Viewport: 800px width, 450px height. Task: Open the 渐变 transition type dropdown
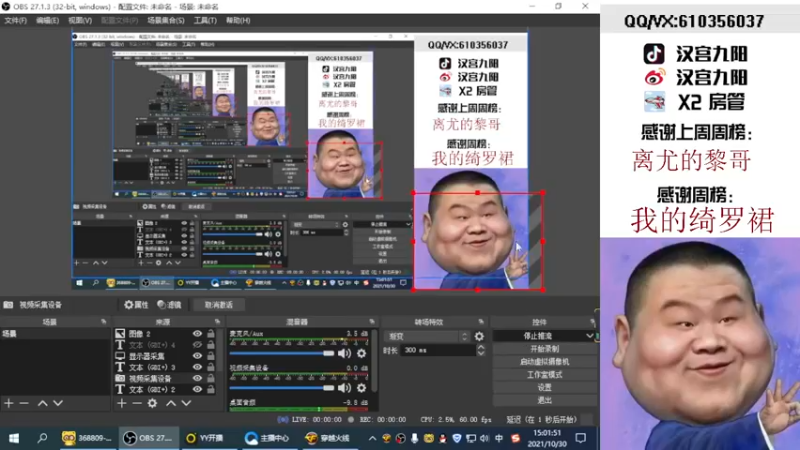coord(428,336)
